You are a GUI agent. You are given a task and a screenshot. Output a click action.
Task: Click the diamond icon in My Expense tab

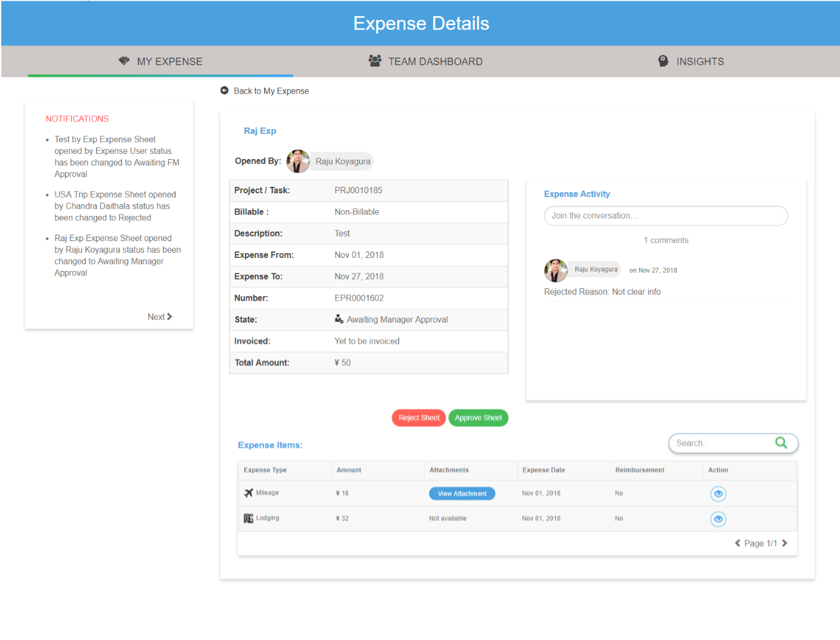[124, 61]
